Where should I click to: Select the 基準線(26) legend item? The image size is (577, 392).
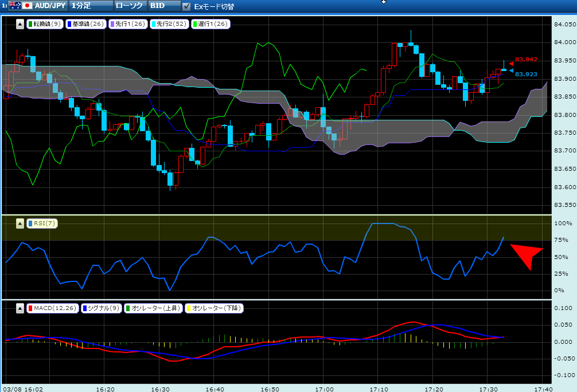point(85,24)
